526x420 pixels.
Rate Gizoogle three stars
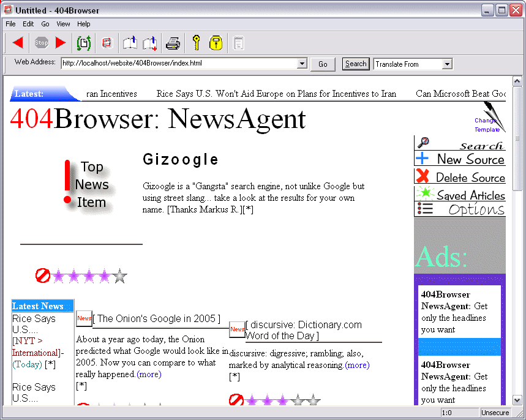(89, 276)
